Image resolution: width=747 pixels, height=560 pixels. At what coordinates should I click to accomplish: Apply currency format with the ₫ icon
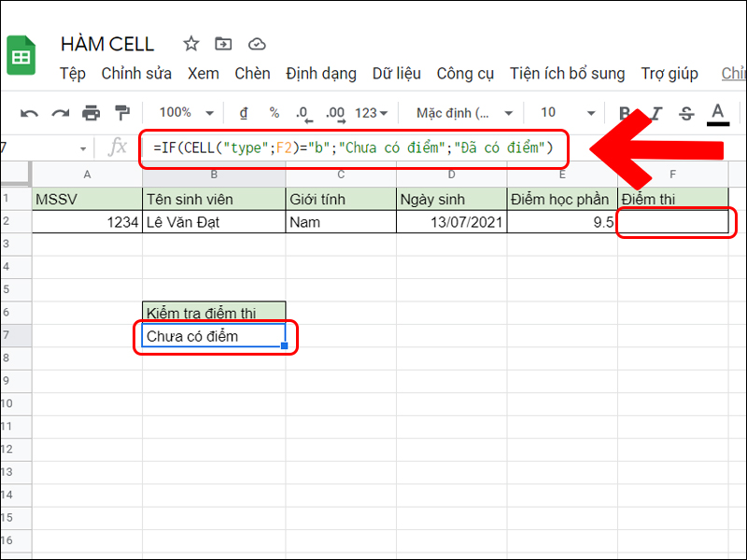(x=244, y=112)
